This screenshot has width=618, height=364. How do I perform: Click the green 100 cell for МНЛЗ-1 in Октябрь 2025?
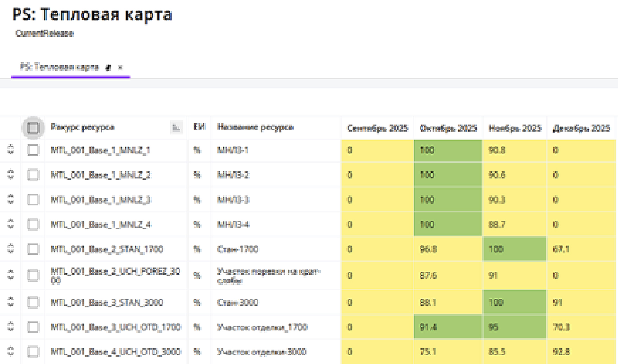448,150
